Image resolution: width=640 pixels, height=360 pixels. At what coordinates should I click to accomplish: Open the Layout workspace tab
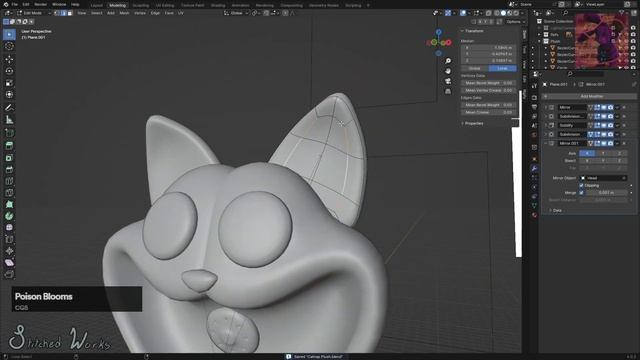coord(97,5)
